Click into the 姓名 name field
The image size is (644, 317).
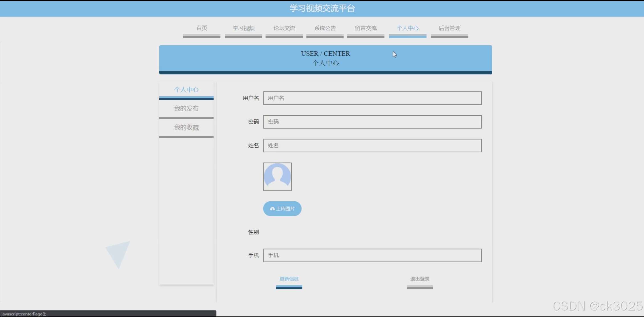point(372,146)
